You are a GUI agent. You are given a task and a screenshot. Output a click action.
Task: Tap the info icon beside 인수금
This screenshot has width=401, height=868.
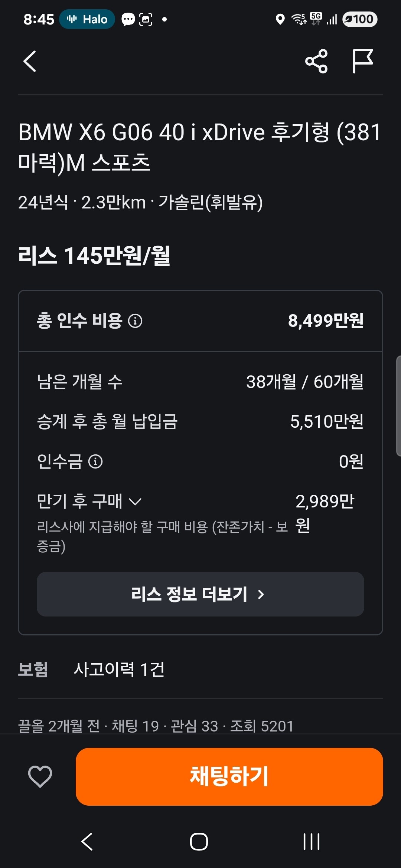pos(95,462)
